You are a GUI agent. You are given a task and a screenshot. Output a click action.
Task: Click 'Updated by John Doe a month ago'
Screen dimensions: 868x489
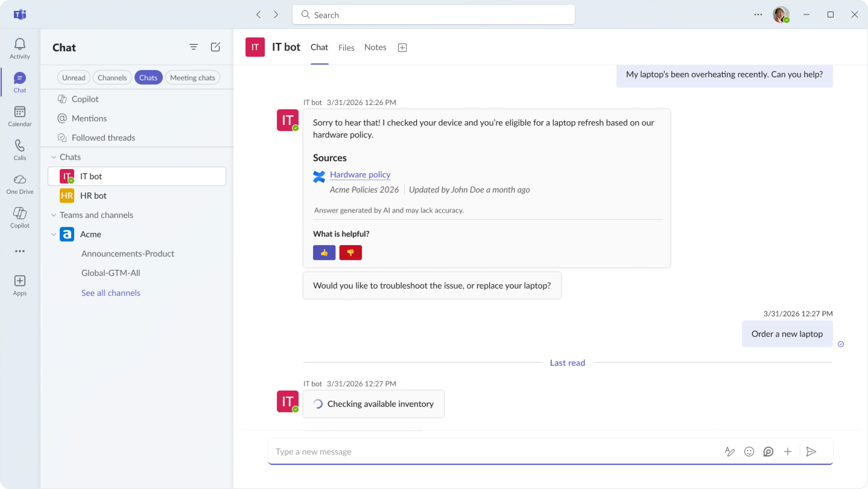point(469,190)
